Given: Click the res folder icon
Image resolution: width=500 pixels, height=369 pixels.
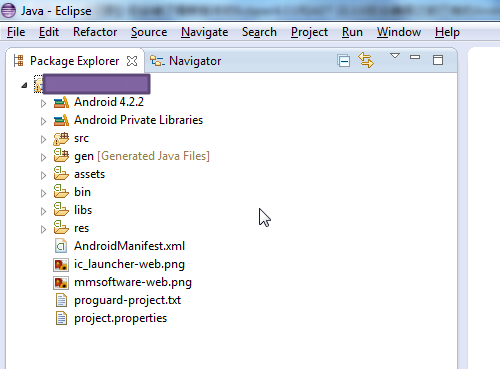Looking at the screenshot, I should 61,228.
